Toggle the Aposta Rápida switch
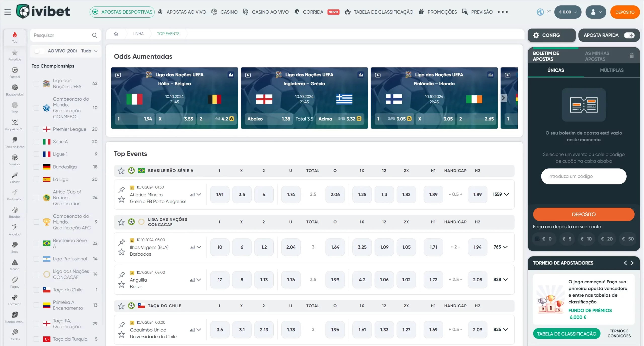 (629, 35)
